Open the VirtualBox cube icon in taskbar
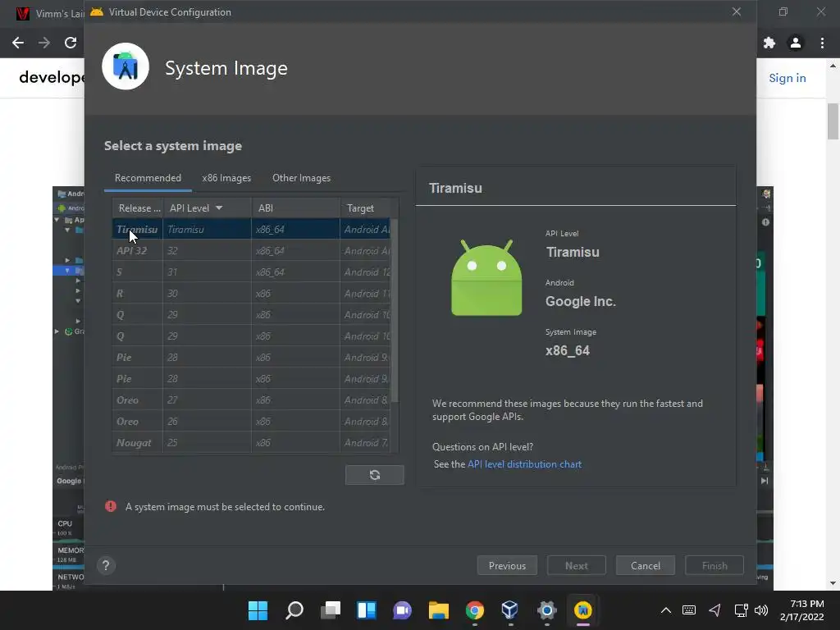Viewport: 840px width, 630px height. coord(509,610)
